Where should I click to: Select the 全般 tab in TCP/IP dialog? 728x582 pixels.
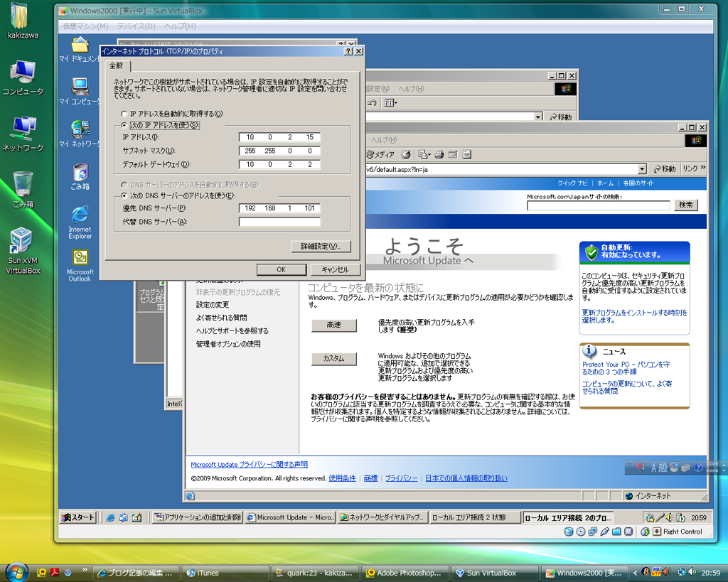pyautogui.click(x=116, y=66)
